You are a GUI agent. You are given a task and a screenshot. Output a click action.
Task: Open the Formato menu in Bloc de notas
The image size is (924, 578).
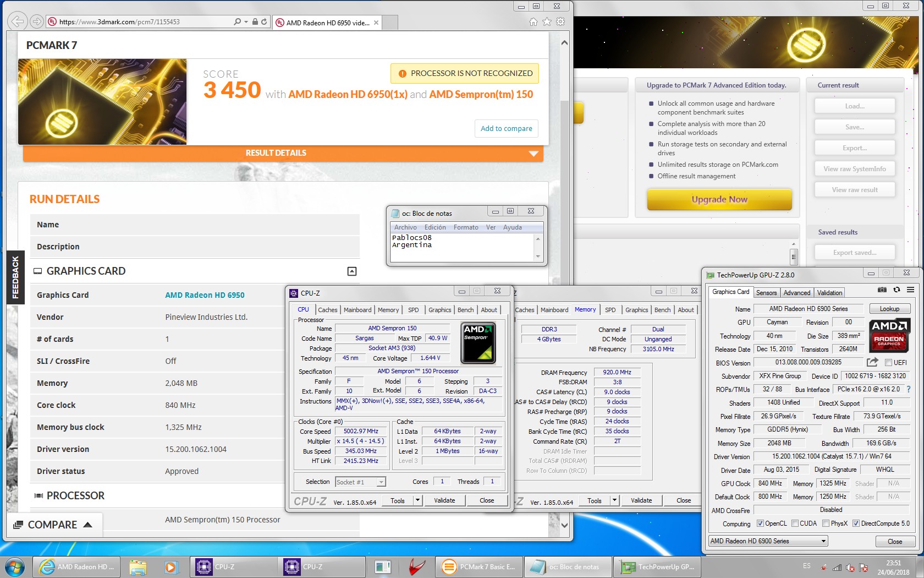coord(466,227)
